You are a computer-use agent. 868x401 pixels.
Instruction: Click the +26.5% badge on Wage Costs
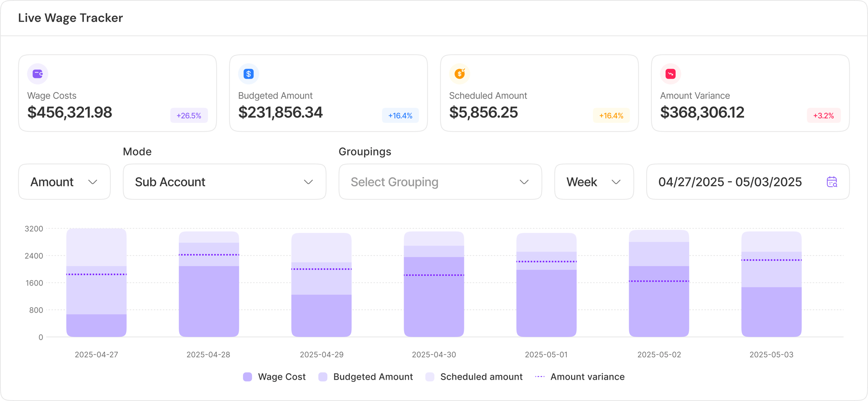pos(189,116)
